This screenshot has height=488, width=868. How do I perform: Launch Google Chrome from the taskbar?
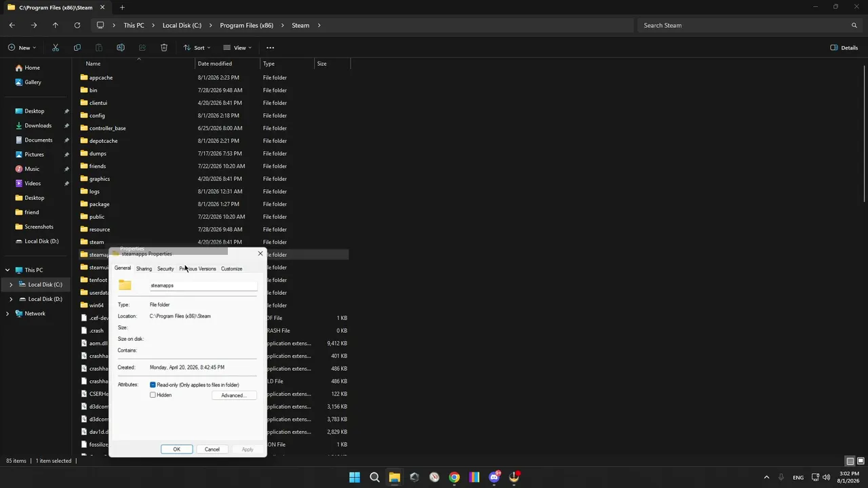point(454,477)
